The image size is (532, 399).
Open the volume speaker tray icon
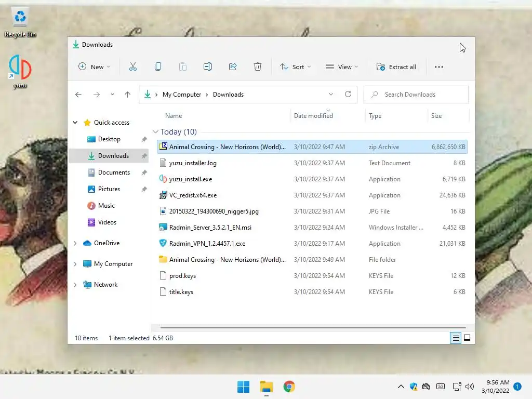point(470,387)
